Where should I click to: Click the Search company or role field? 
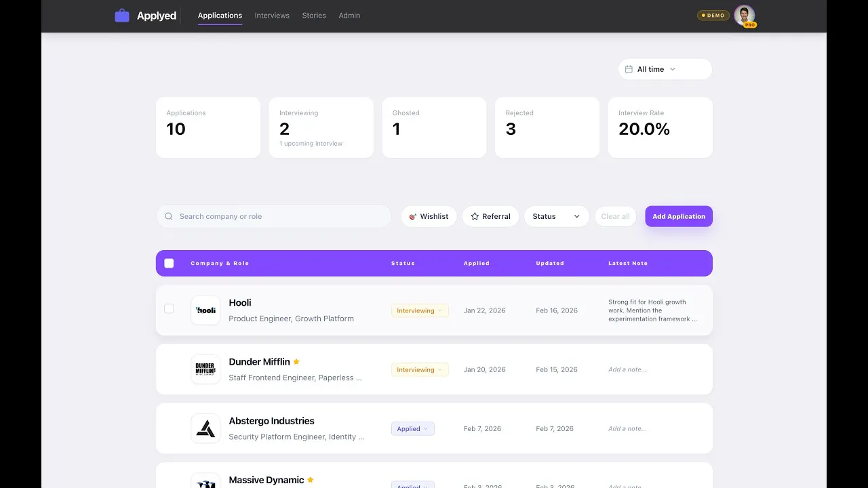click(274, 216)
